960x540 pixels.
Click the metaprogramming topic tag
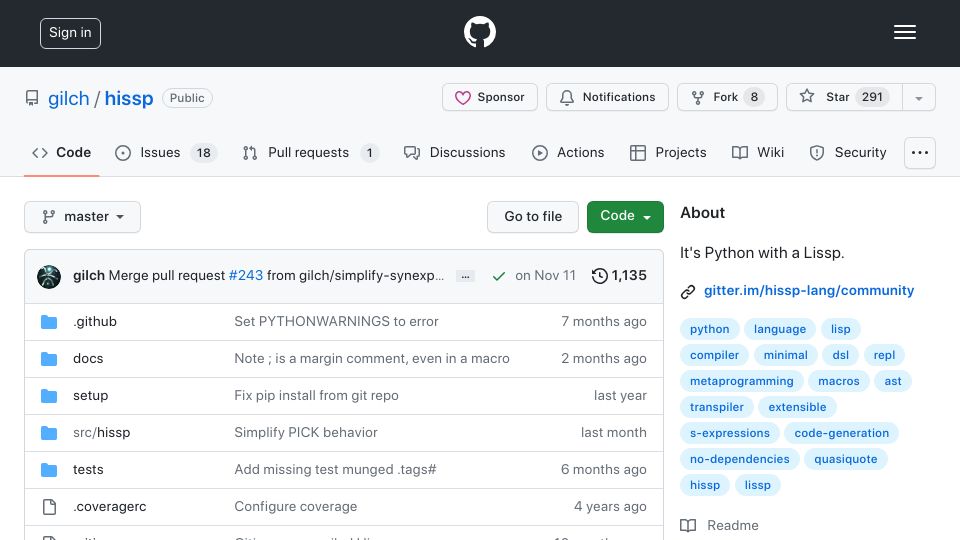click(741, 381)
